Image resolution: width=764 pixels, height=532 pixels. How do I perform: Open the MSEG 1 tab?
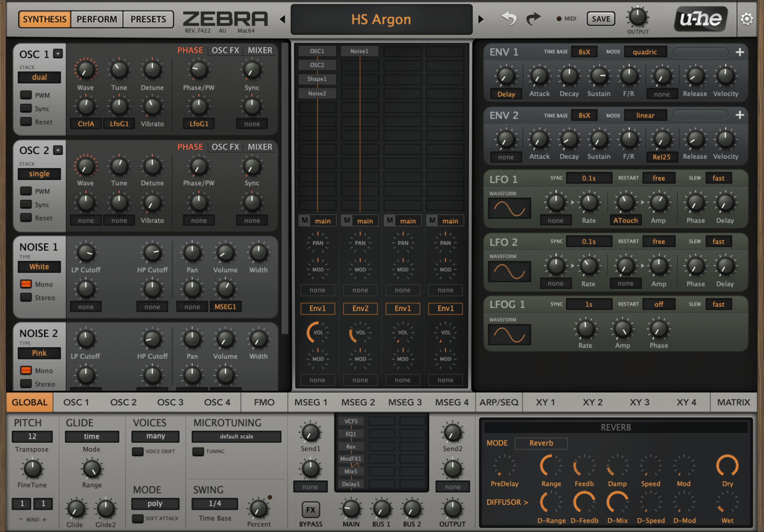[311, 402]
